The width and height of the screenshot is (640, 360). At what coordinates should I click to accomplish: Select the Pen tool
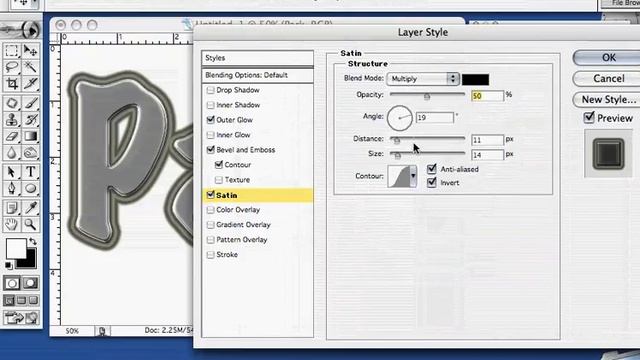point(12,188)
